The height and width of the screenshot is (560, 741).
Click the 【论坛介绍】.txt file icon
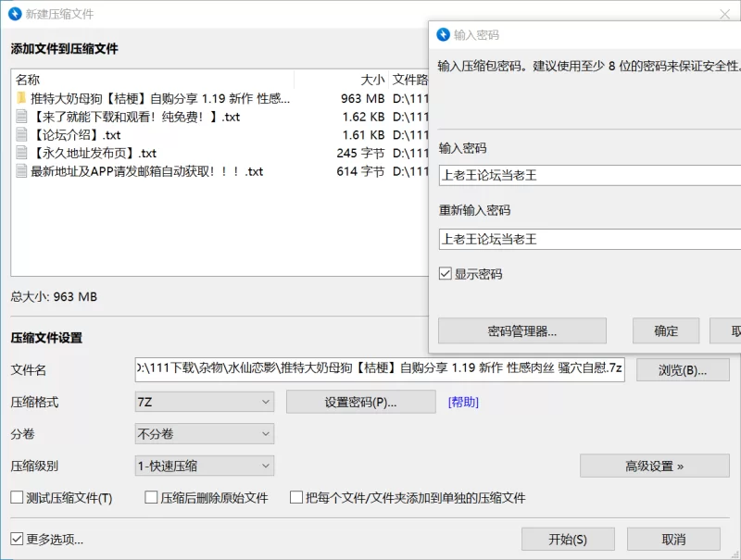point(21,135)
